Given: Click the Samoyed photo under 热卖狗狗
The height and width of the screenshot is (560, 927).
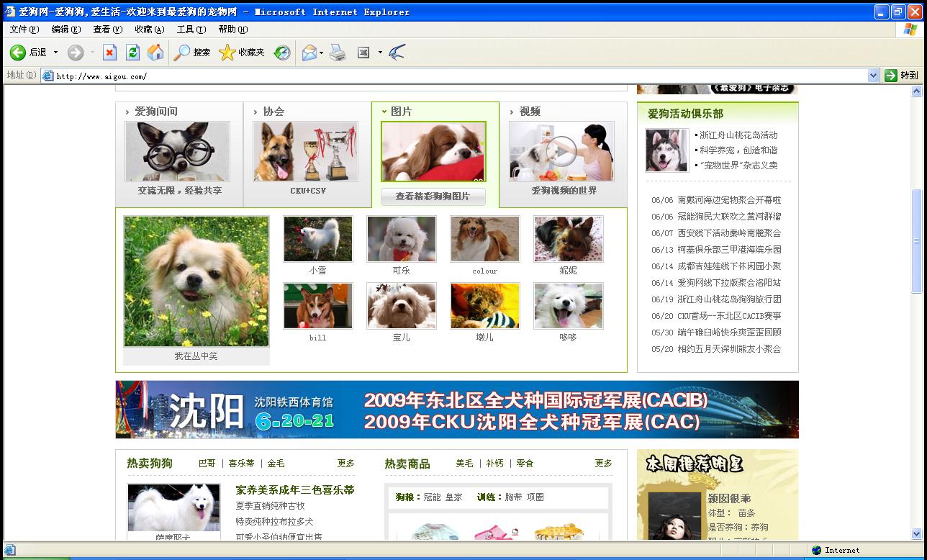Looking at the screenshot, I should (173, 507).
